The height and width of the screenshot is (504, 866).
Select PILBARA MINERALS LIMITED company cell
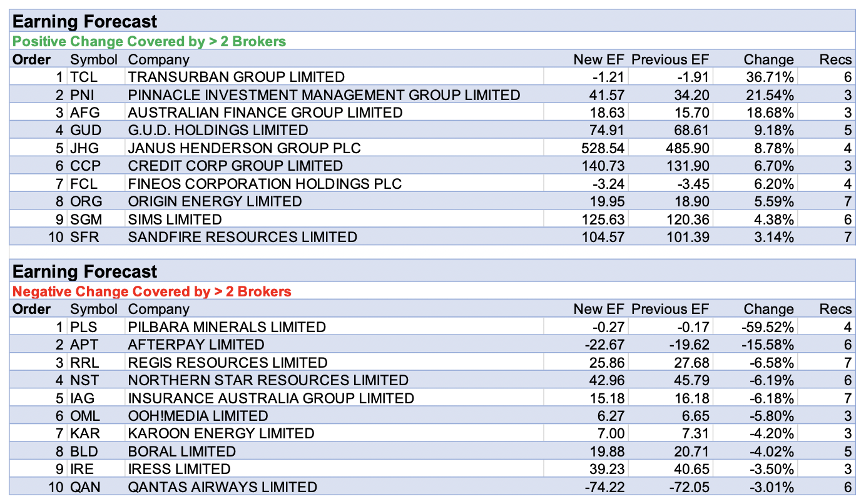[x=227, y=326]
